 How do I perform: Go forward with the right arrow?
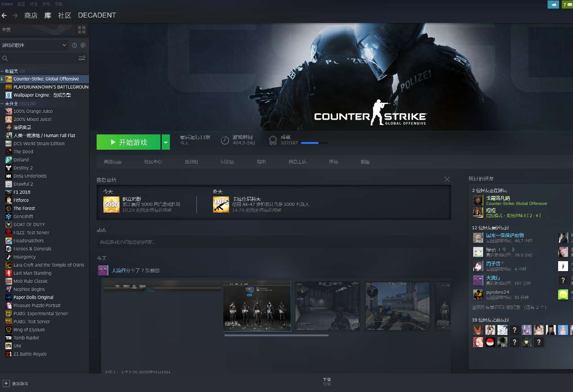15,15
